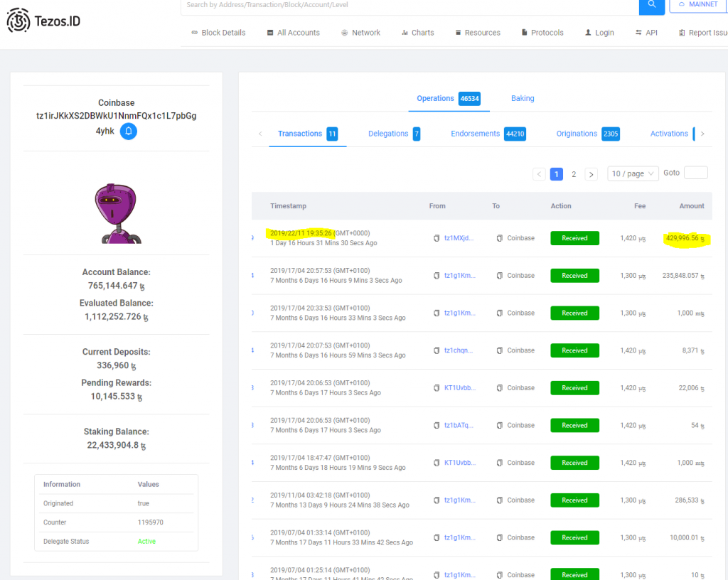Copy sender icon in 10,000.01 row

[437, 538]
